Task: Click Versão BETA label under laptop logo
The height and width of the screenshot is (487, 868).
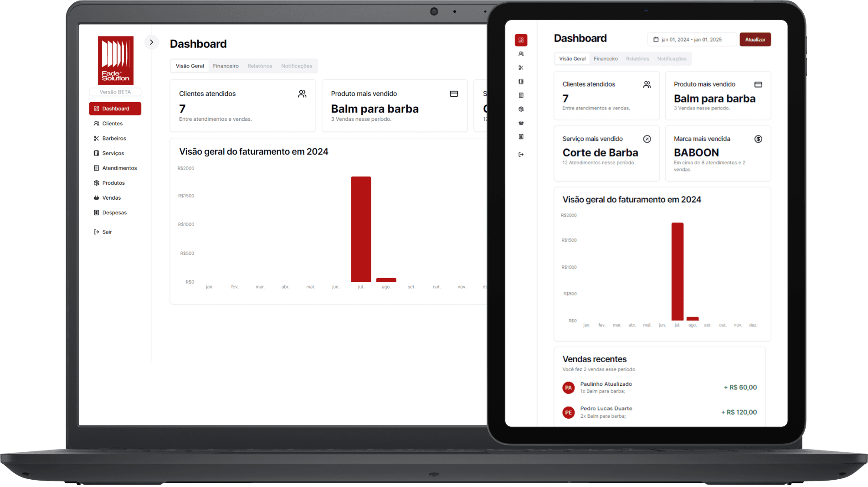Action: pyautogui.click(x=115, y=92)
